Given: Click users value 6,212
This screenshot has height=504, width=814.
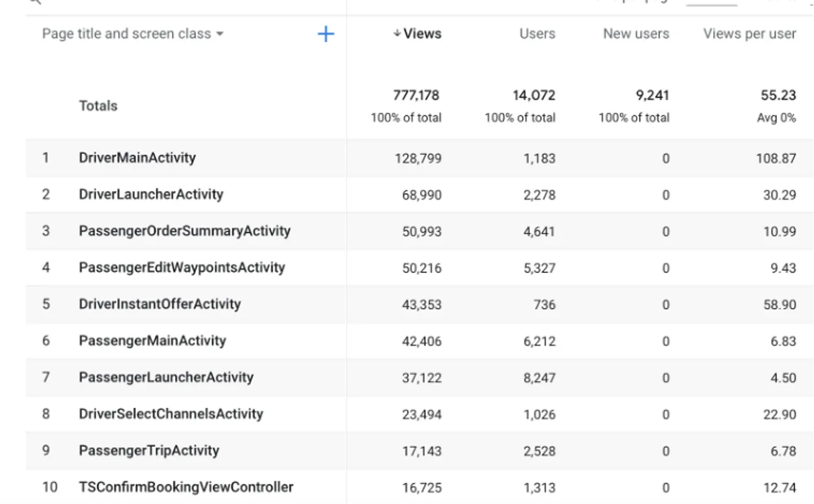Looking at the screenshot, I should click(x=539, y=341).
